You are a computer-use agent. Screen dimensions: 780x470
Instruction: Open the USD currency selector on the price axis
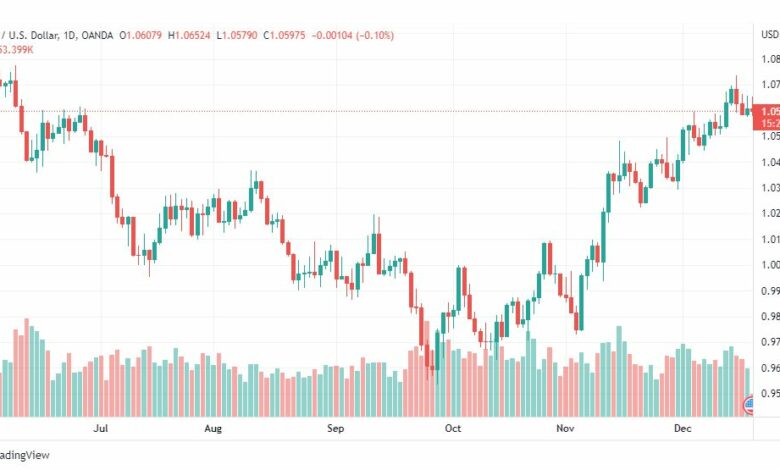(x=770, y=34)
